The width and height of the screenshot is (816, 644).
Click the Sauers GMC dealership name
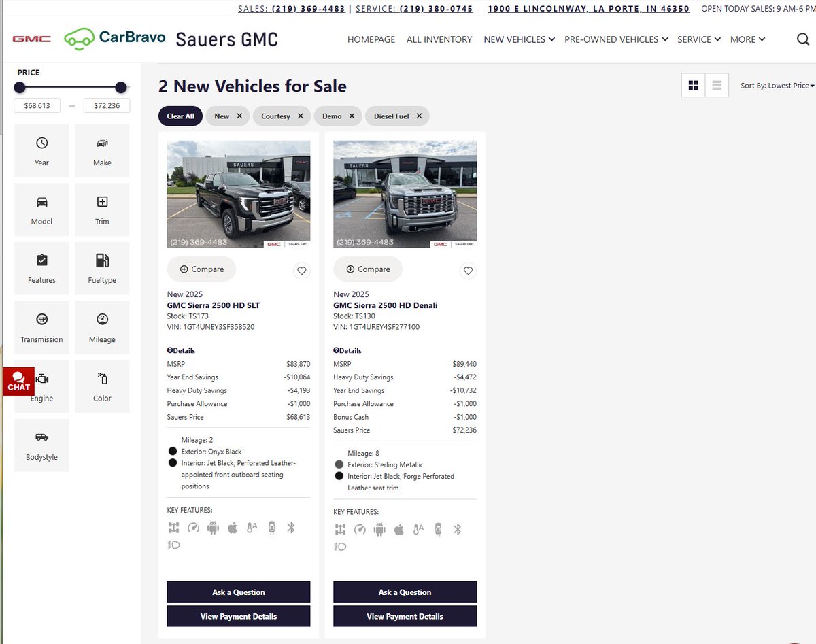pyautogui.click(x=227, y=39)
